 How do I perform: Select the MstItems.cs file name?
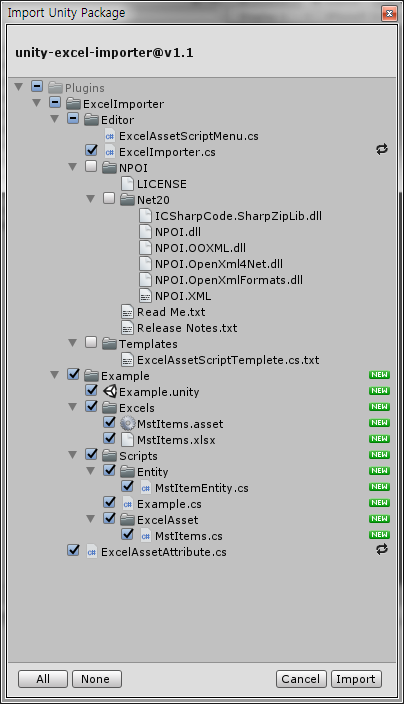[x=189, y=536]
